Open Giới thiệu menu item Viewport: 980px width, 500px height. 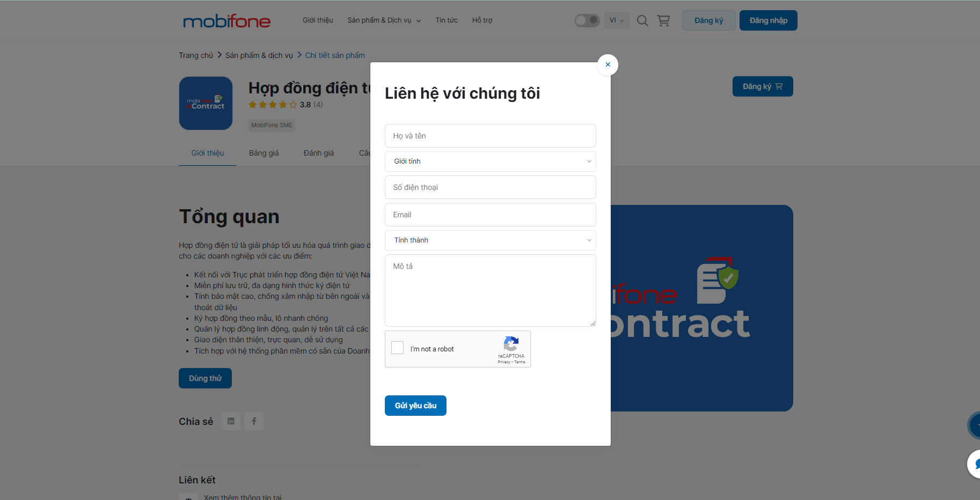(318, 20)
